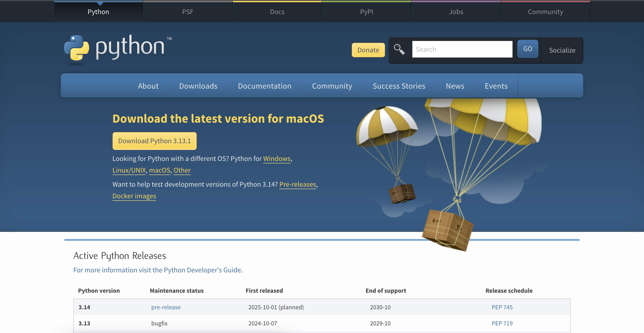
Task: Click Download Python 3.13.1 button
Action: point(155,141)
